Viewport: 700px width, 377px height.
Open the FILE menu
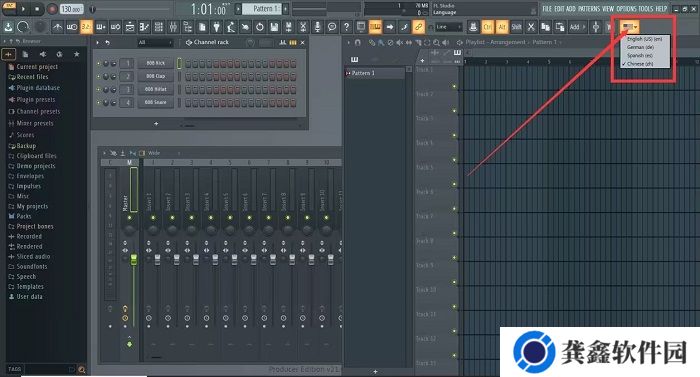point(547,8)
